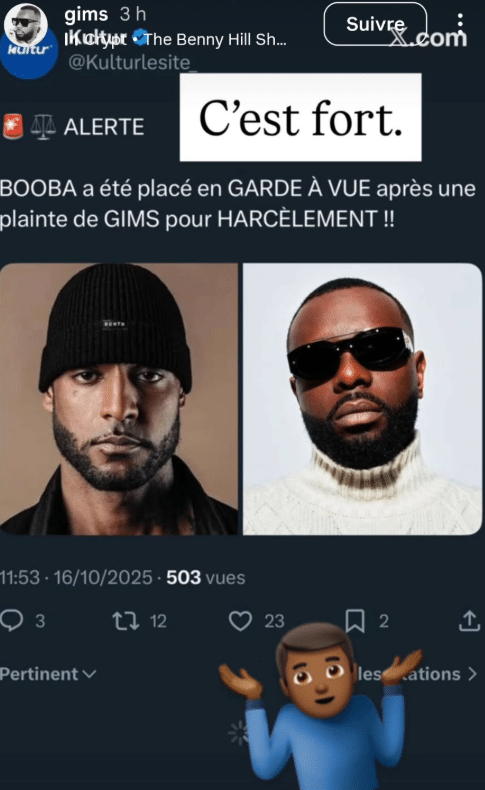Image resolution: width=485 pixels, height=790 pixels.
Task: Tap the Suivre follow button
Action: point(375,24)
